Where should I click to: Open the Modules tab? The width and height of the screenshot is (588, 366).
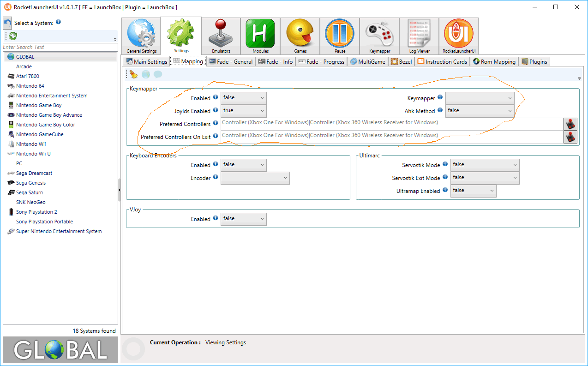click(261, 36)
